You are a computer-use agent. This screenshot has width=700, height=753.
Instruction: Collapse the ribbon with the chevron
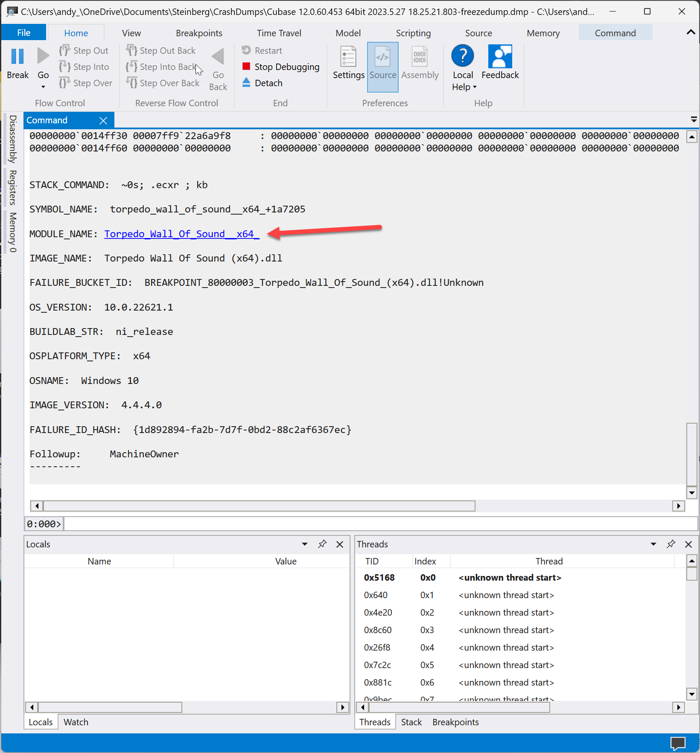[691, 32]
